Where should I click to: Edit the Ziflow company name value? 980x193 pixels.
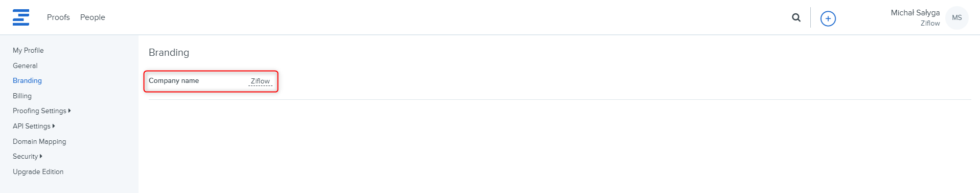click(x=260, y=81)
